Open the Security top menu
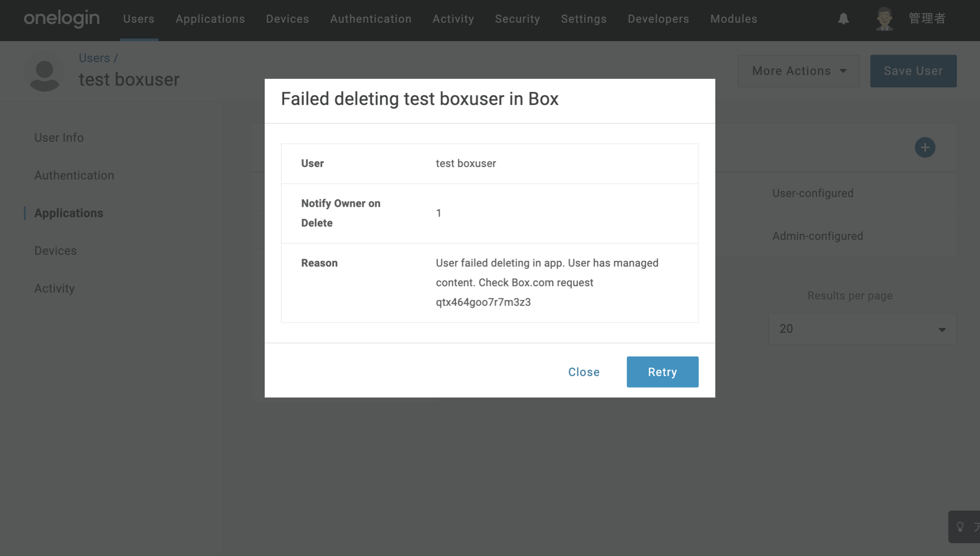Viewport: 980px width, 556px height. [517, 19]
